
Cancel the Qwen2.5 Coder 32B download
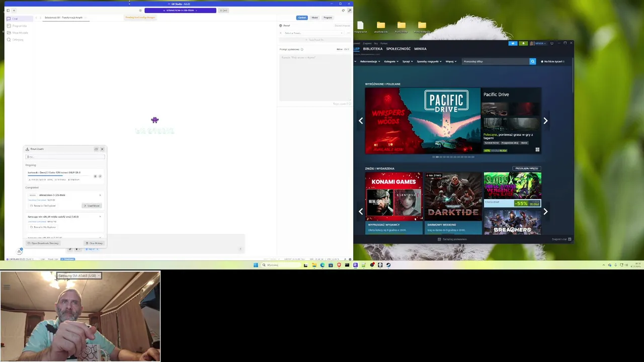100,176
